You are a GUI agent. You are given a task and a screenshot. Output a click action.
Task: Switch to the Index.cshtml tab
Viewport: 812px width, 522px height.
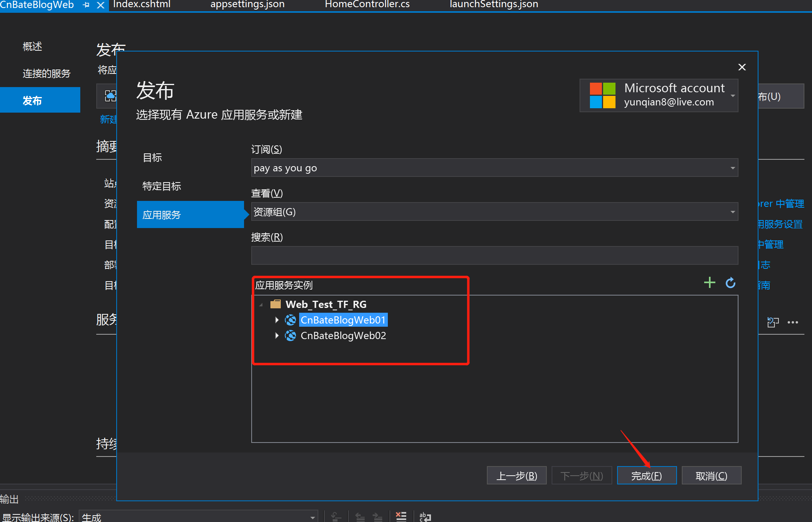tap(142, 4)
